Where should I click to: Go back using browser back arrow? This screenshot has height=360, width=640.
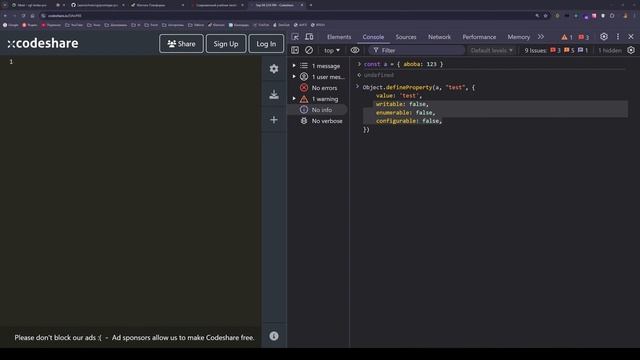point(5,16)
